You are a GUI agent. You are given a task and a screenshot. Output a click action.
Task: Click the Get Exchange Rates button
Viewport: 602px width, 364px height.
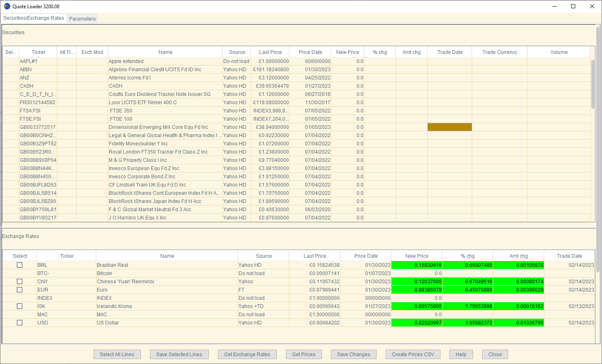247,355
